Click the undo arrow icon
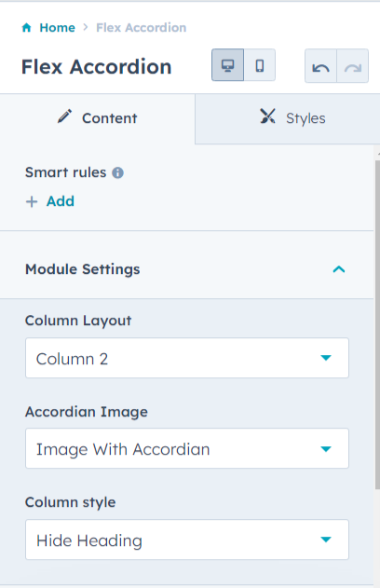This screenshot has width=380, height=588. pyautogui.click(x=320, y=66)
